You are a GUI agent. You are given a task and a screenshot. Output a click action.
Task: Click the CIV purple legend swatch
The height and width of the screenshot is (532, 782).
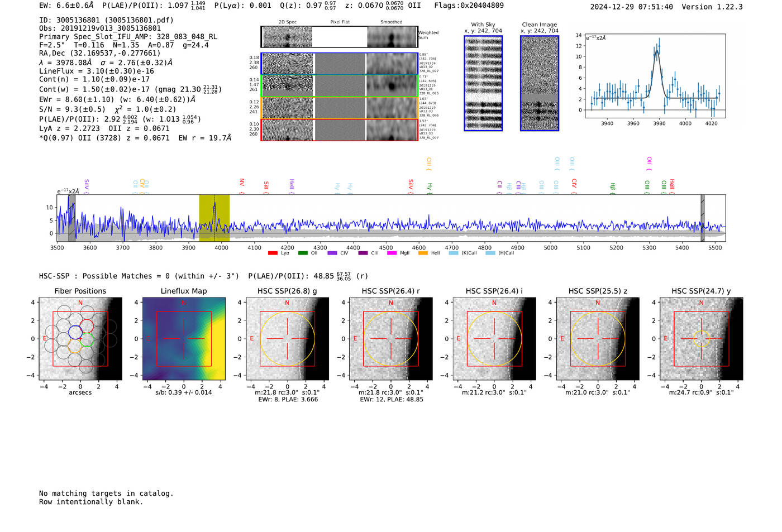(x=332, y=253)
